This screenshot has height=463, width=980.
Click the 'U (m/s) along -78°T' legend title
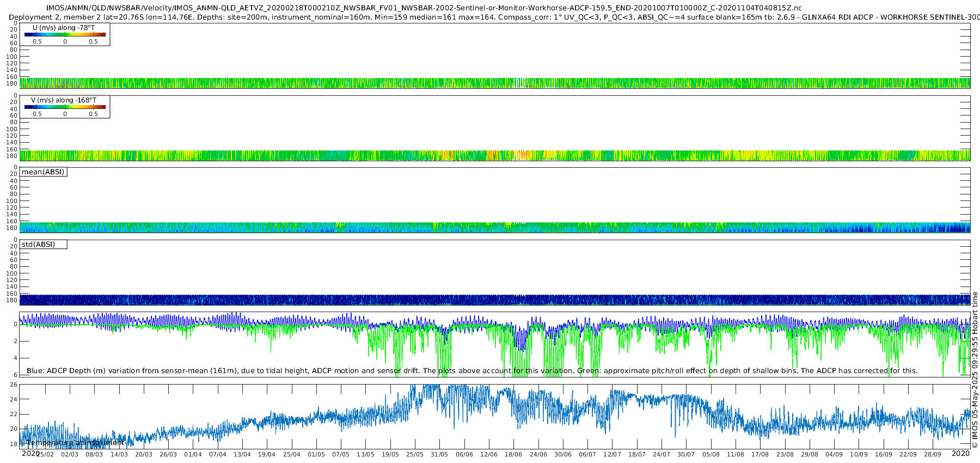pyautogui.click(x=64, y=28)
